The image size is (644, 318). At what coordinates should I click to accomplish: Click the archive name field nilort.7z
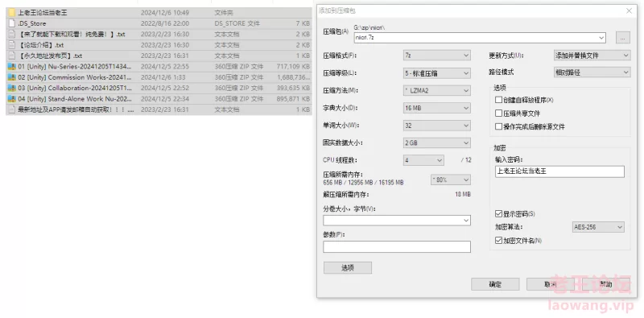(480, 38)
